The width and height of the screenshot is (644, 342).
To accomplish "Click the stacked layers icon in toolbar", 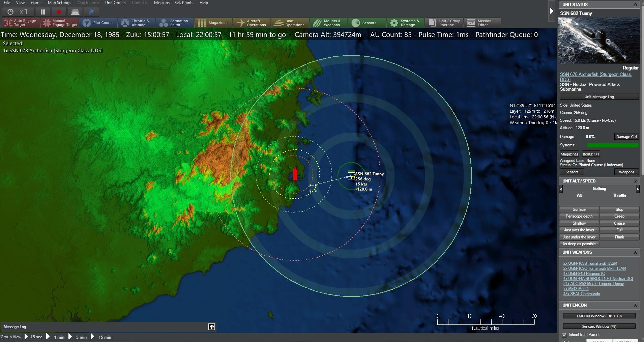I will [75, 12].
